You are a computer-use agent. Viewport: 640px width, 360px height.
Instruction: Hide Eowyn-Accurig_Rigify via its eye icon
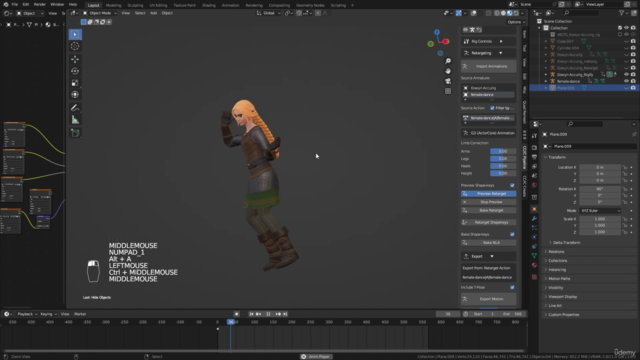(627, 75)
